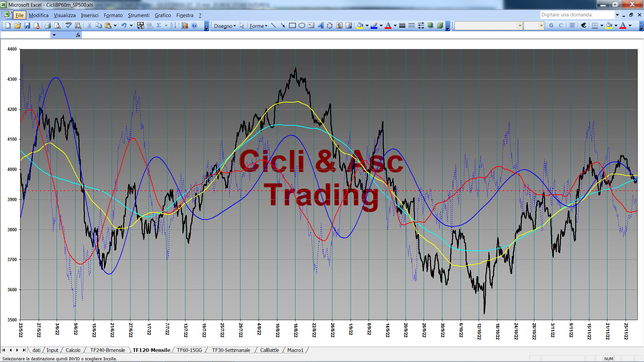Open the File menu
The image size is (644, 362).
(x=19, y=15)
